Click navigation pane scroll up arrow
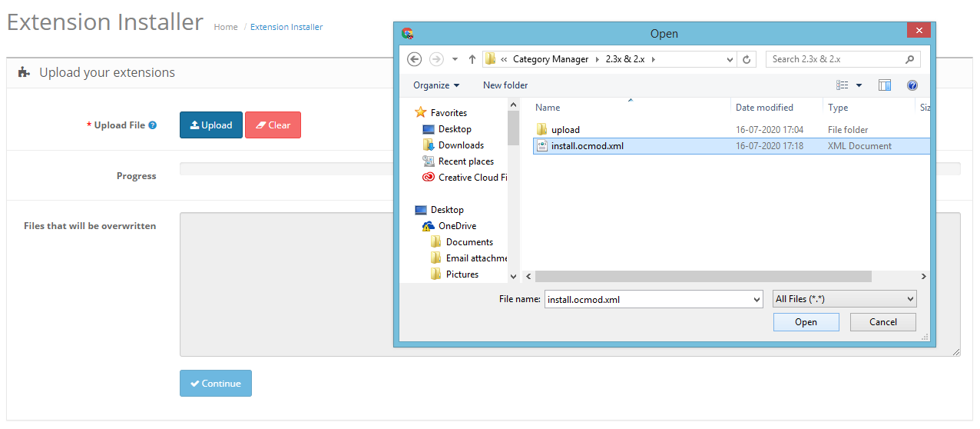 514,105
